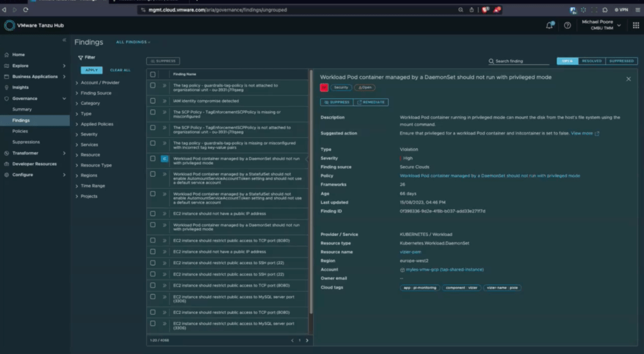Open details chevron for IAM identity compromise finding
The image size is (644, 354).
click(x=164, y=101)
